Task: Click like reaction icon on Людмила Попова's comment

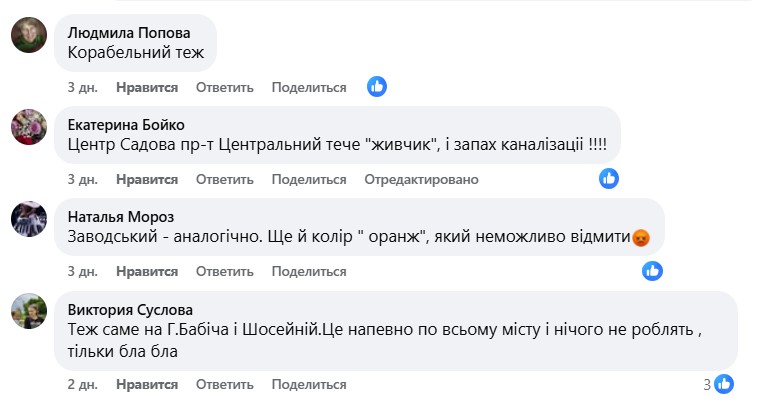Action: (377, 86)
